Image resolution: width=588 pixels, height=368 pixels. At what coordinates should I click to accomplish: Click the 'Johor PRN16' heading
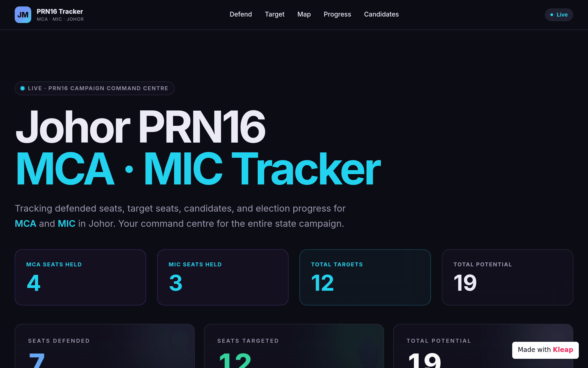[140, 126]
